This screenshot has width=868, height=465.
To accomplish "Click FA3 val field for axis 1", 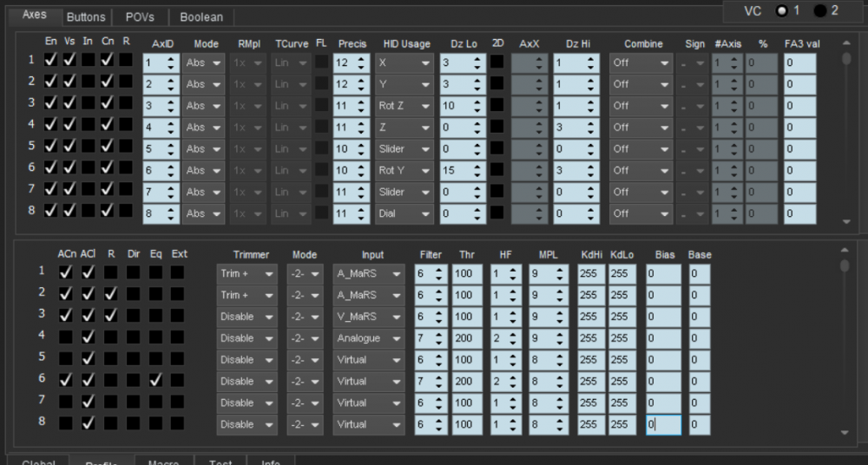I will coord(799,62).
